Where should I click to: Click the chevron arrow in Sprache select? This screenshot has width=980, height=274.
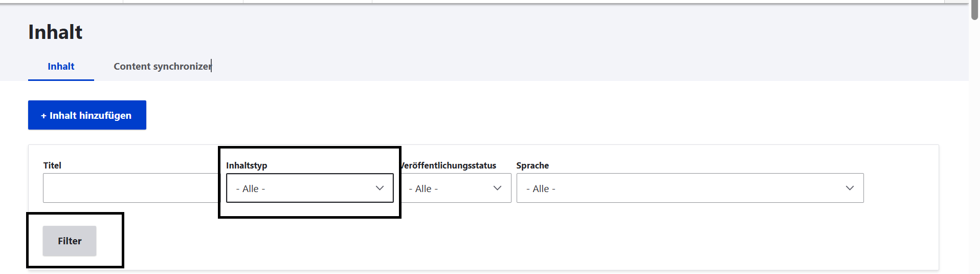coord(850,188)
